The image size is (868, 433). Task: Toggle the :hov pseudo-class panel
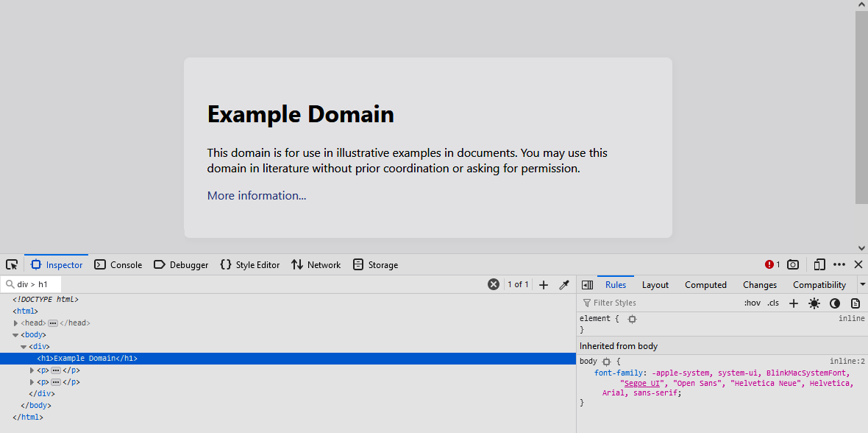click(x=752, y=303)
